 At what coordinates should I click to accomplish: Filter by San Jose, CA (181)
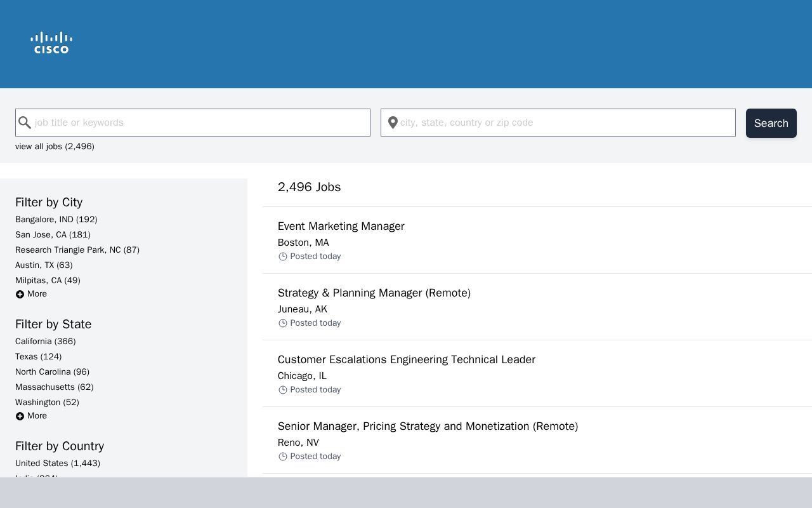(53, 234)
